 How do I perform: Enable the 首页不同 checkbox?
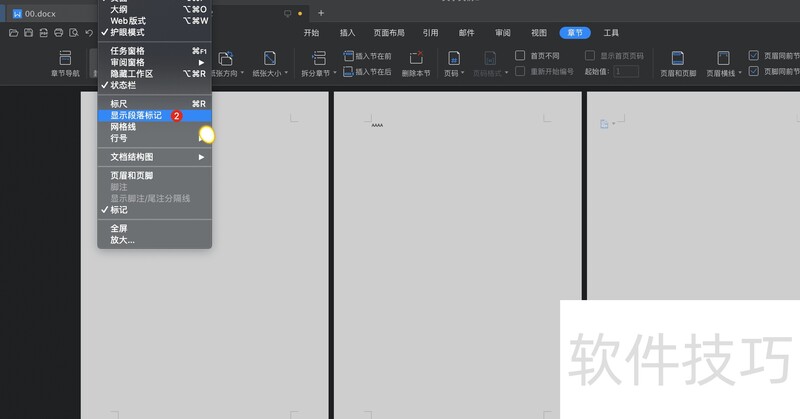(520, 56)
